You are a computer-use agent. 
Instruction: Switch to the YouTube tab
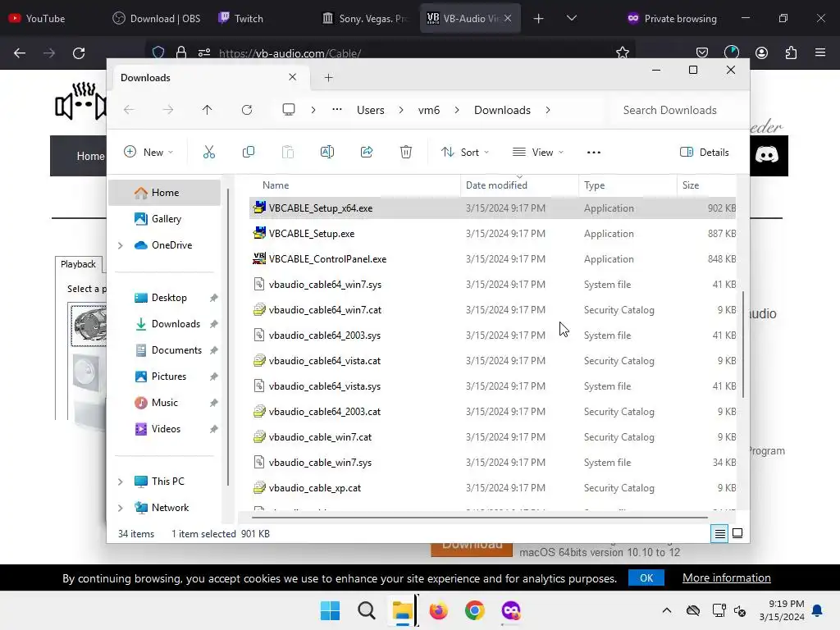tap(47, 18)
